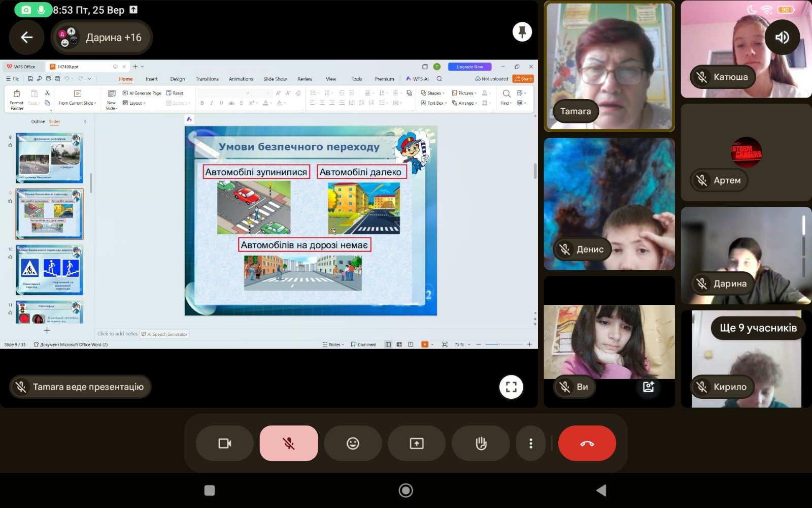Screen dimensions: 812x508
Task: Select slide 10 thumbnail
Action: (x=49, y=270)
